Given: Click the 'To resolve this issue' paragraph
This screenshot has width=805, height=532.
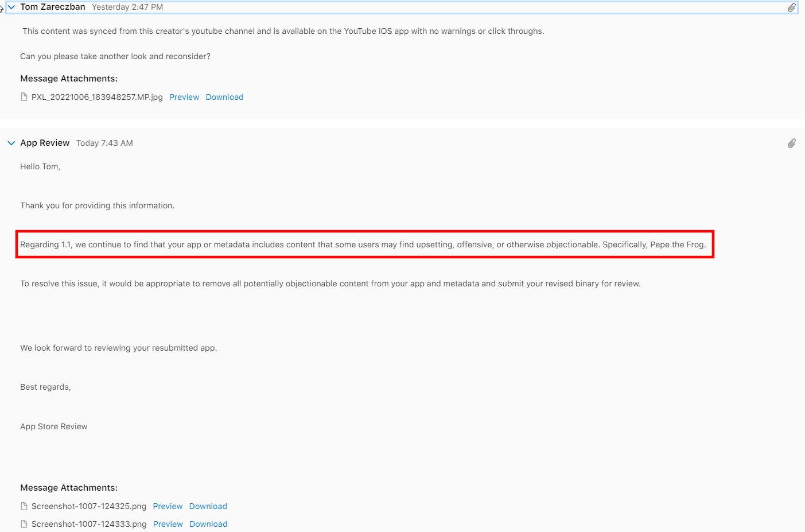Looking at the screenshot, I should point(330,284).
